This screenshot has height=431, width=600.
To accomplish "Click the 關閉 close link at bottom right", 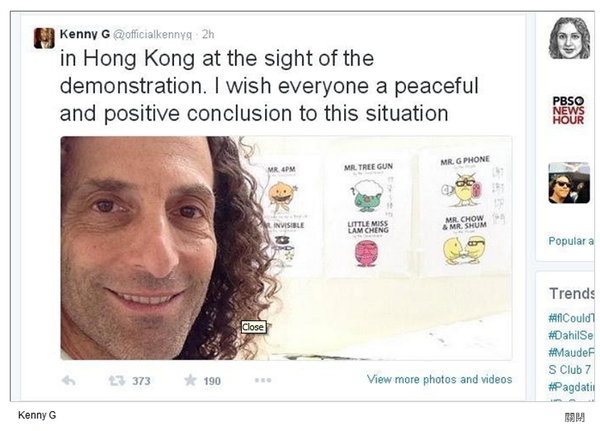I will [574, 417].
